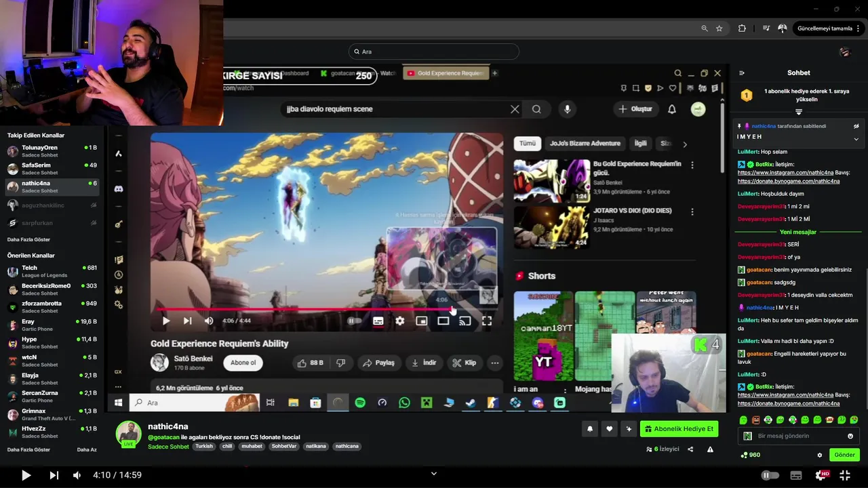The height and width of the screenshot is (488, 868).
Task: Select the Tümü filter chip
Action: 528,143
